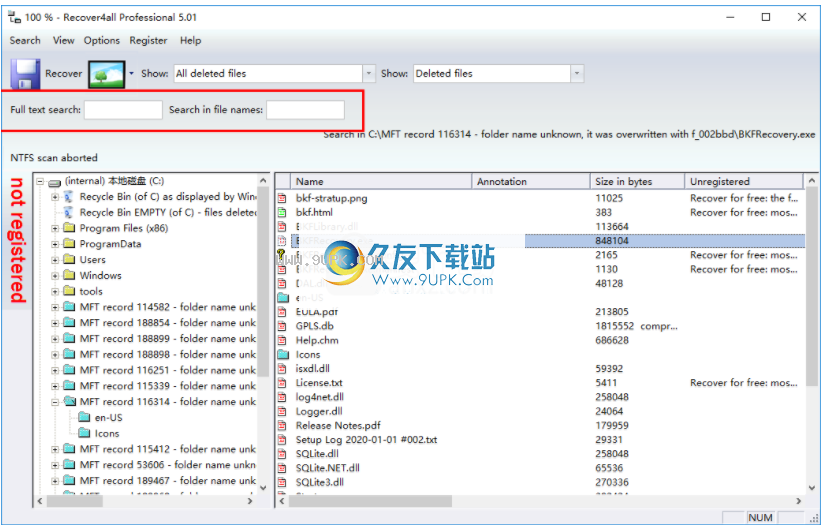Click file icon of Logger.dll
The image size is (824, 526).
[x=282, y=411]
